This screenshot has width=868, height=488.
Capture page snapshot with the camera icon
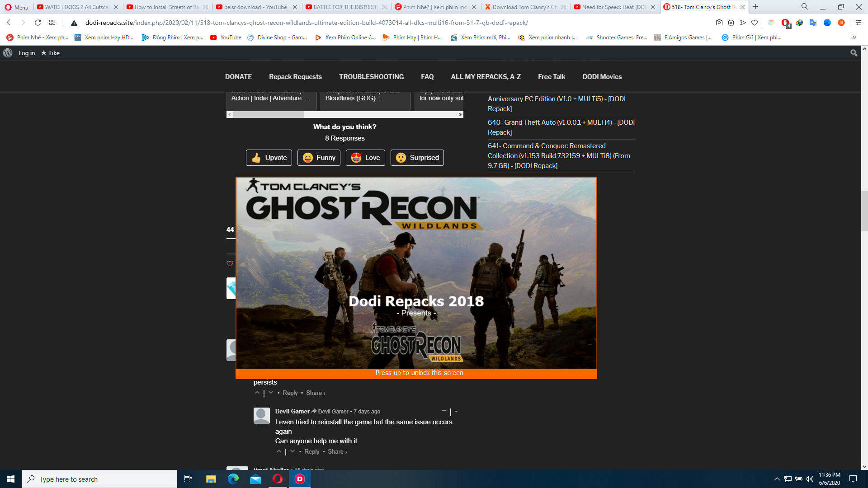720,22
